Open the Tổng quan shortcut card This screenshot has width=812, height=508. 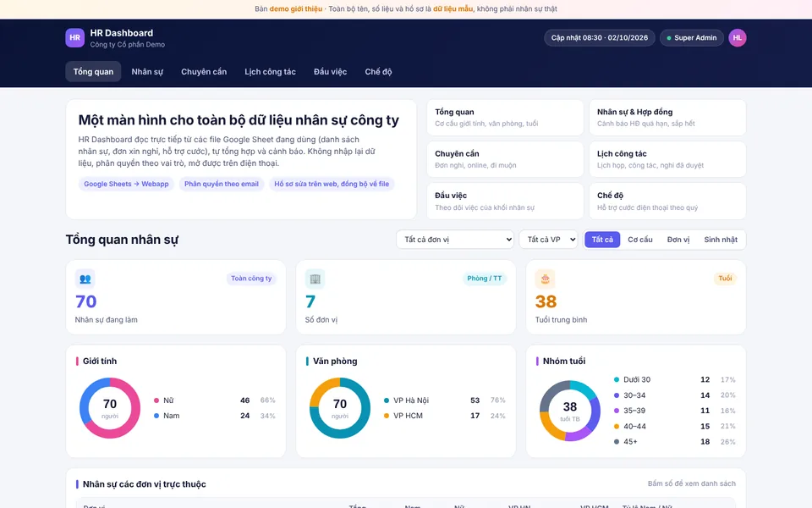[x=505, y=118]
